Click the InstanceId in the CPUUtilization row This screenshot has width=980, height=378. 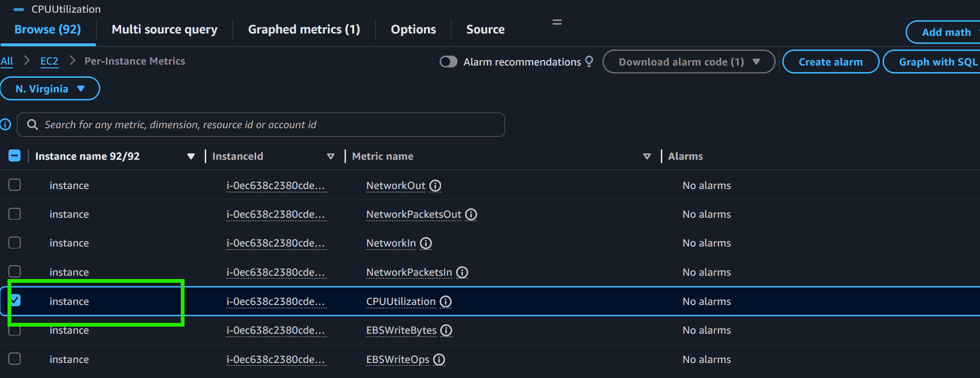pos(276,302)
